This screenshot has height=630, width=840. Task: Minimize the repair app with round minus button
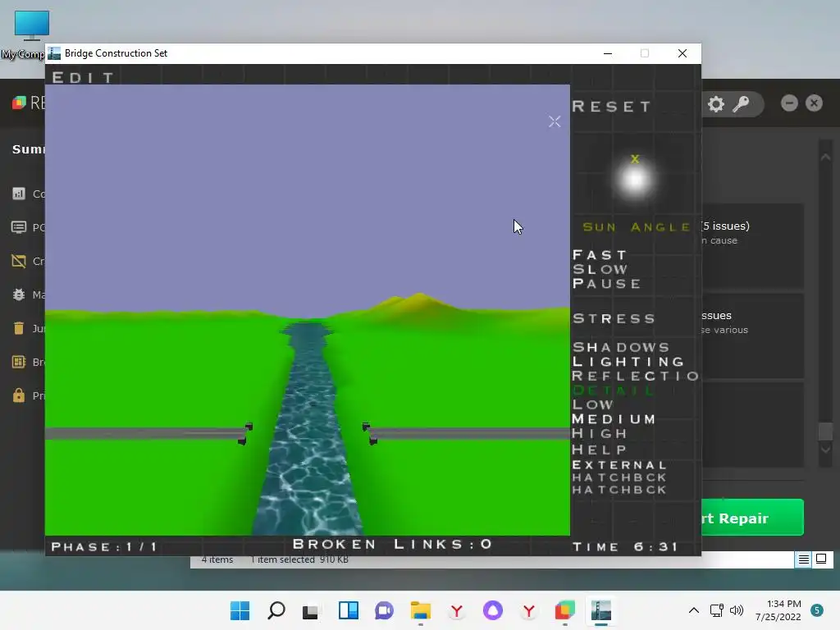[789, 103]
